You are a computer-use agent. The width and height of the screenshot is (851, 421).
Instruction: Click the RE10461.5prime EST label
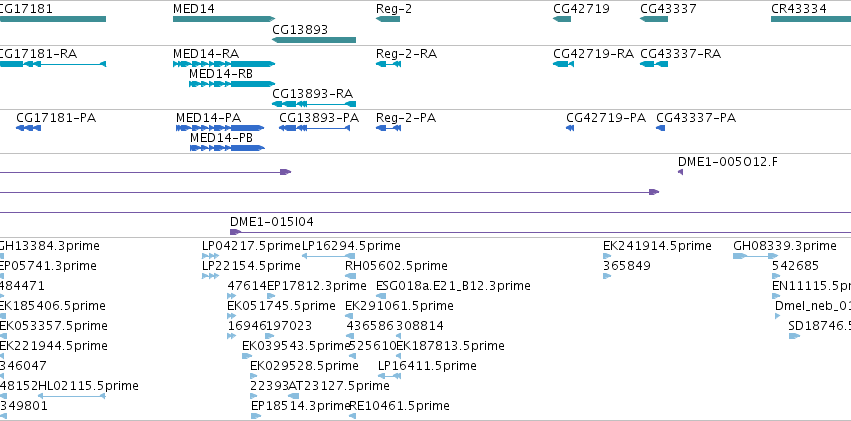point(399,406)
